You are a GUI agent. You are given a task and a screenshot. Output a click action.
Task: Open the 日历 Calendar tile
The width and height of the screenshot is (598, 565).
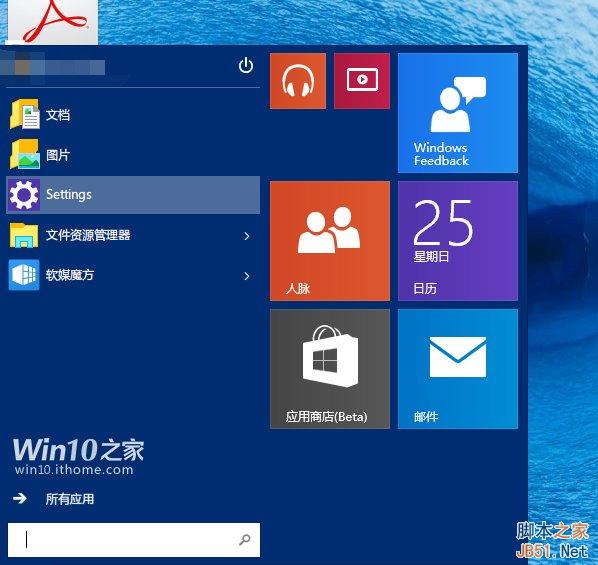[458, 241]
